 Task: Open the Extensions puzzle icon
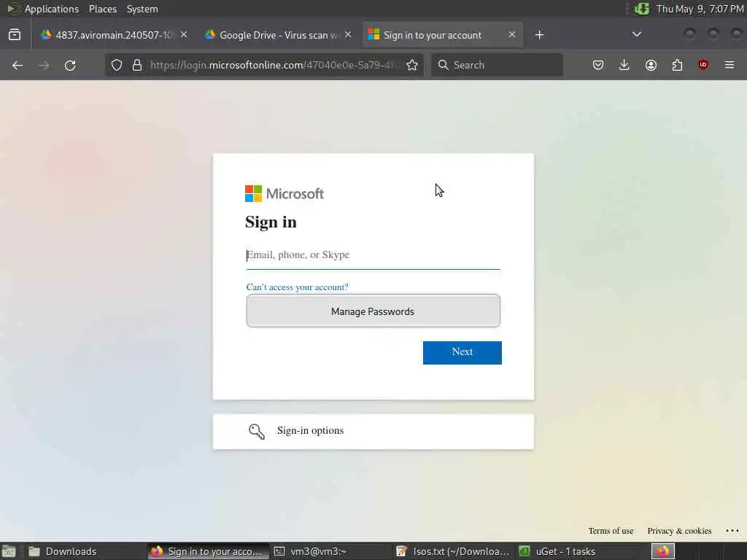click(677, 65)
